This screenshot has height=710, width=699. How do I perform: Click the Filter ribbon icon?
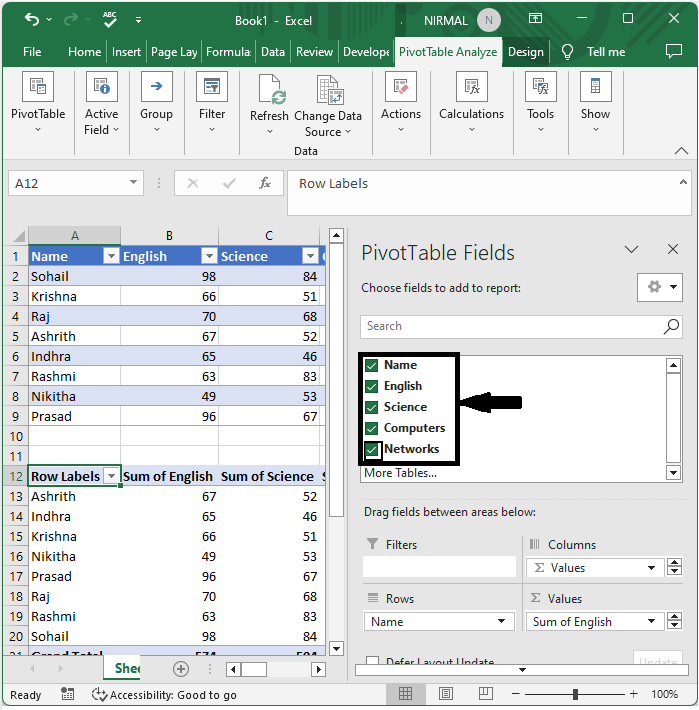211,86
